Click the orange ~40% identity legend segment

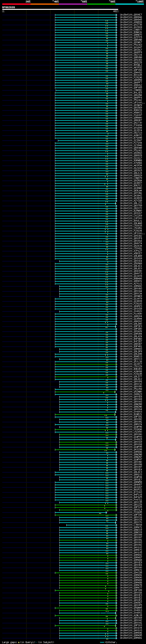point(45,4)
